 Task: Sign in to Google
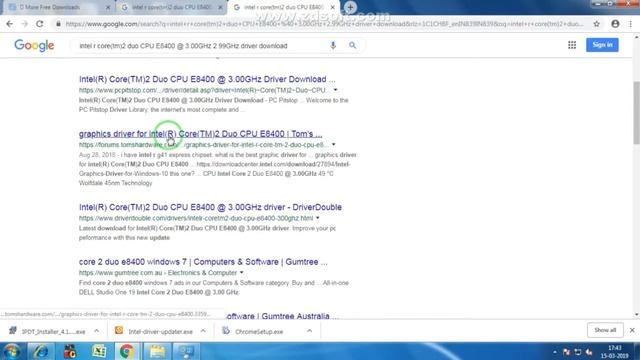pyautogui.click(x=602, y=45)
